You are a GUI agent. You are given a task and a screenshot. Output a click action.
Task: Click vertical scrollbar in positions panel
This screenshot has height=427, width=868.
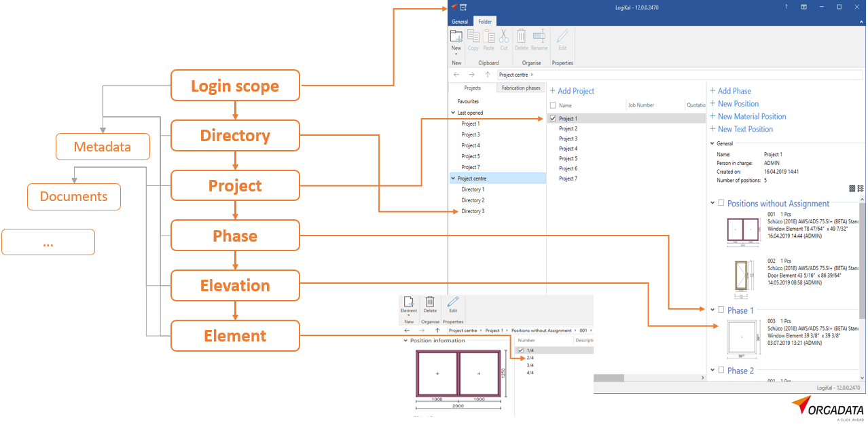click(863, 261)
